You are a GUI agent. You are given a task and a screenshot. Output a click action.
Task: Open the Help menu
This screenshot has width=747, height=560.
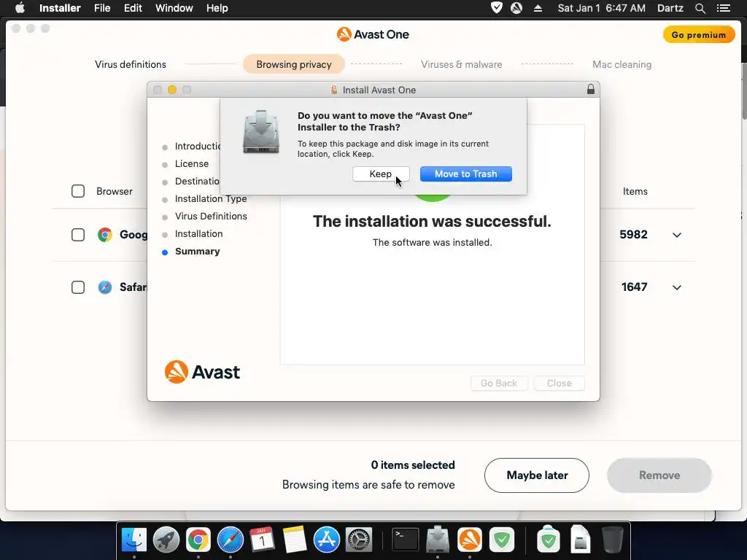point(217,8)
